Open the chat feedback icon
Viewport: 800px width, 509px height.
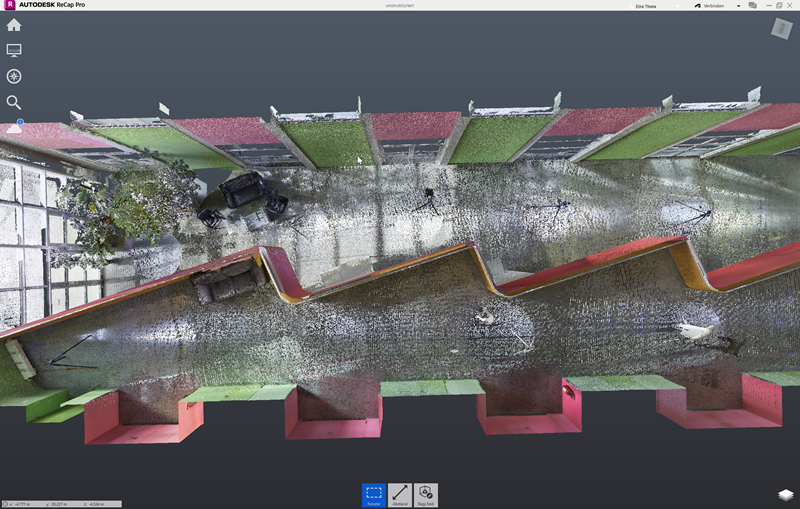tap(753, 6)
